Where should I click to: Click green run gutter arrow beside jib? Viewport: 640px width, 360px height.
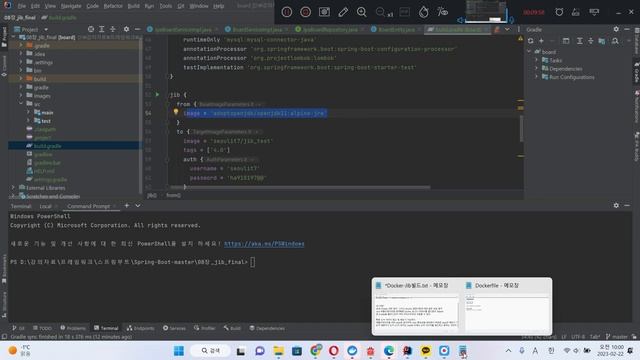click(157, 95)
